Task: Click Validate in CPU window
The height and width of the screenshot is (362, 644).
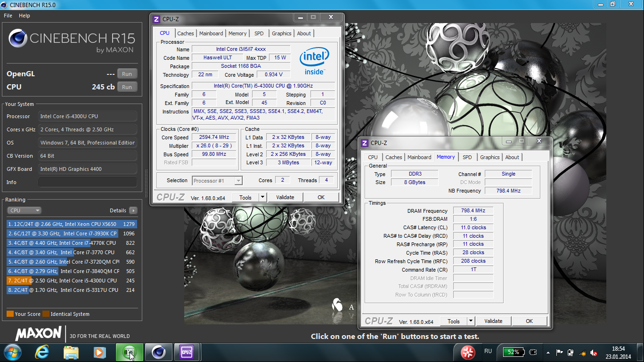Action: pos(285,197)
